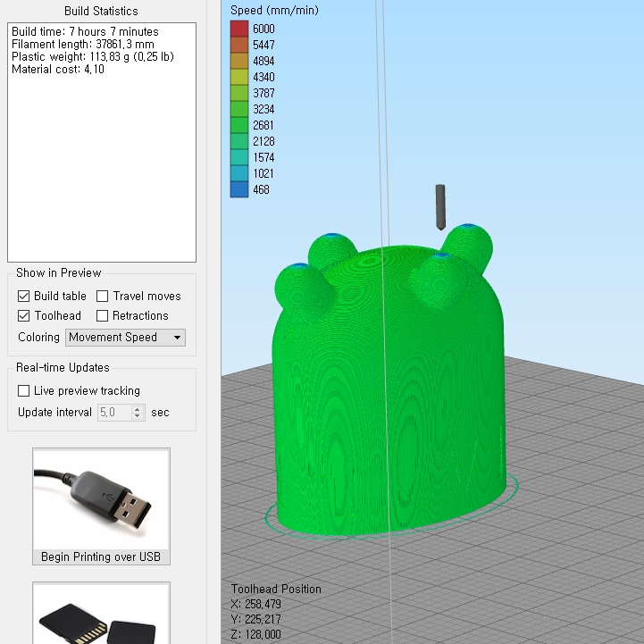Viewport: 644px width, 644px height.
Task: Click the Build time statistic line
Action: [x=85, y=31]
